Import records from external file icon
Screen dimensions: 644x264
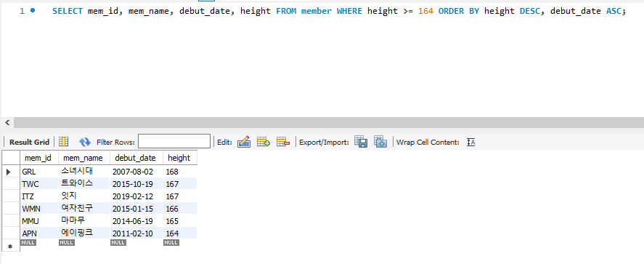pos(380,142)
